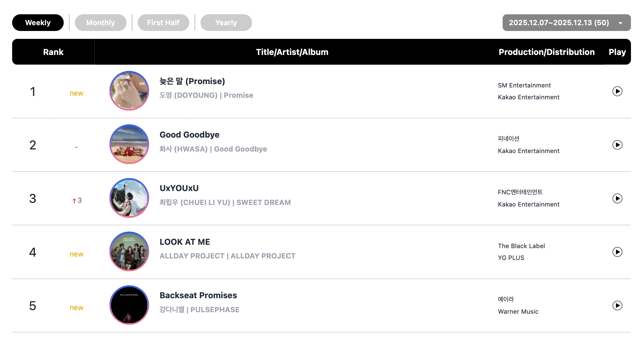The width and height of the screenshot is (644, 338).
Task: Open the Promise album cover thumbnail
Action: (x=129, y=91)
